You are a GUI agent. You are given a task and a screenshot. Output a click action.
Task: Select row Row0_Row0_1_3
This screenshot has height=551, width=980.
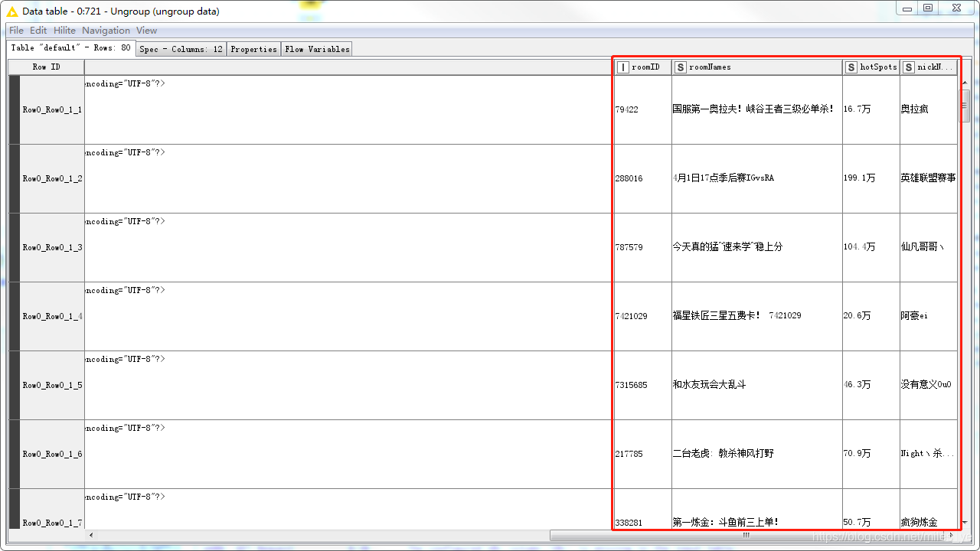point(52,247)
